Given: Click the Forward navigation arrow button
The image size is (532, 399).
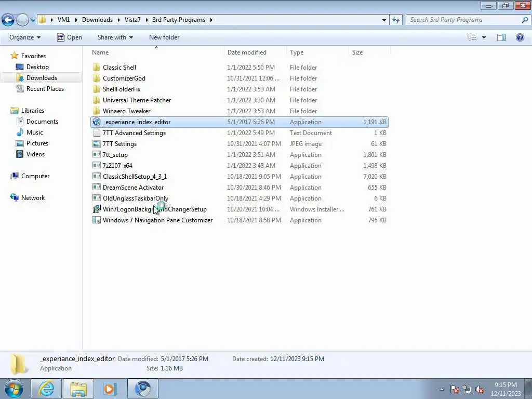Looking at the screenshot, I should pyautogui.click(x=22, y=20).
